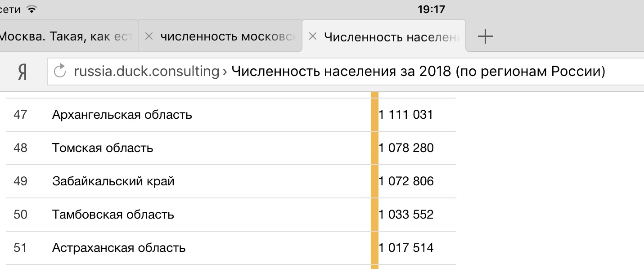Tap population value 1 017 514
Screen dimensions: 644x269
[x=406, y=248]
